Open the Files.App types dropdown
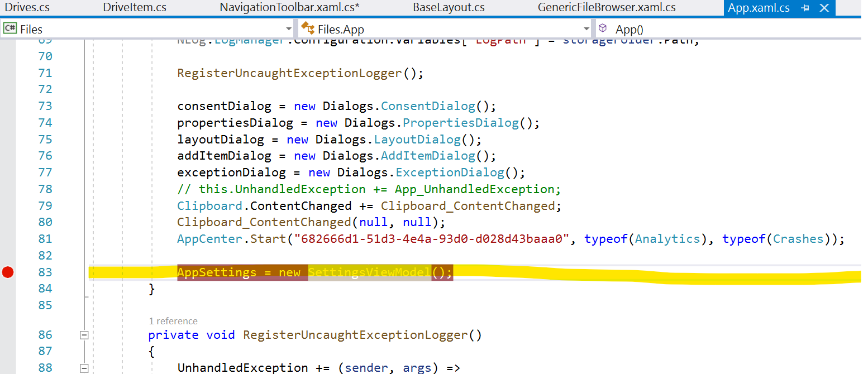This screenshot has width=868, height=374. click(x=586, y=28)
